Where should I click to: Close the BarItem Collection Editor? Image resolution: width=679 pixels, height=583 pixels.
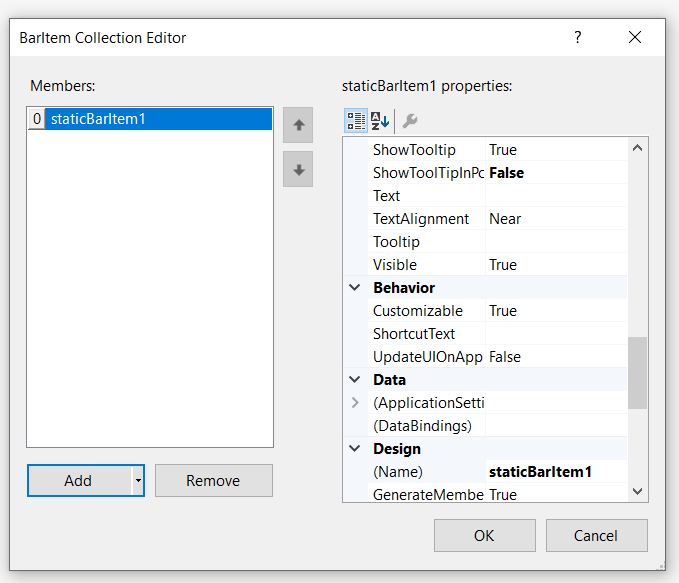(635, 37)
